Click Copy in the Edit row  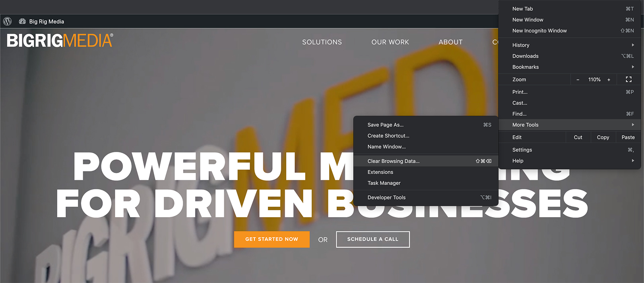pyautogui.click(x=603, y=137)
